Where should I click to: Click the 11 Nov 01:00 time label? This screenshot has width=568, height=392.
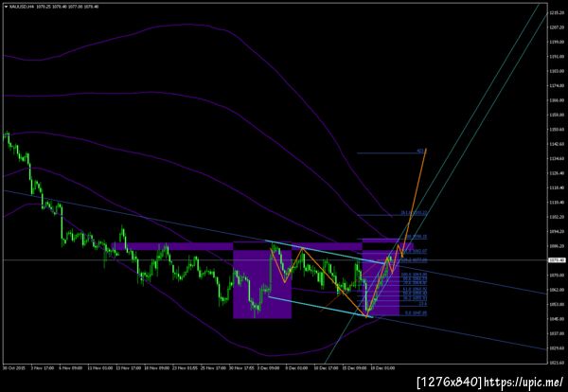point(99,368)
